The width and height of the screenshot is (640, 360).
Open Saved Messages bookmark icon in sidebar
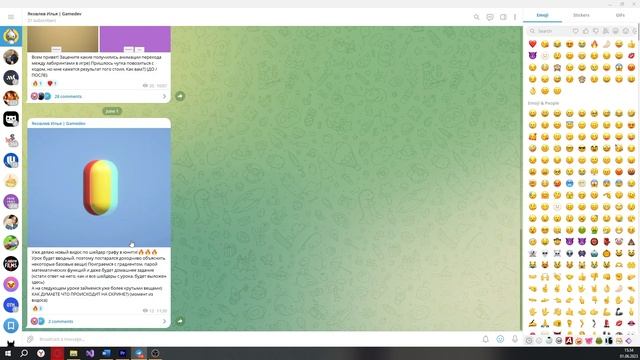(11, 325)
